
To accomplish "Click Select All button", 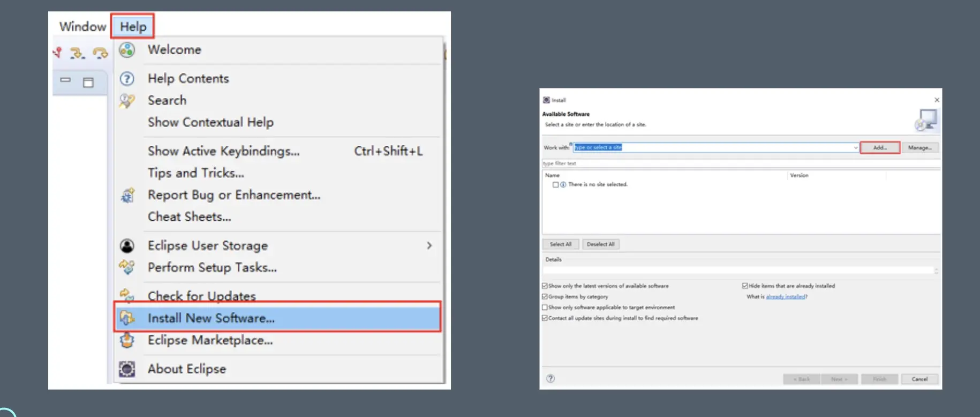I will [561, 244].
